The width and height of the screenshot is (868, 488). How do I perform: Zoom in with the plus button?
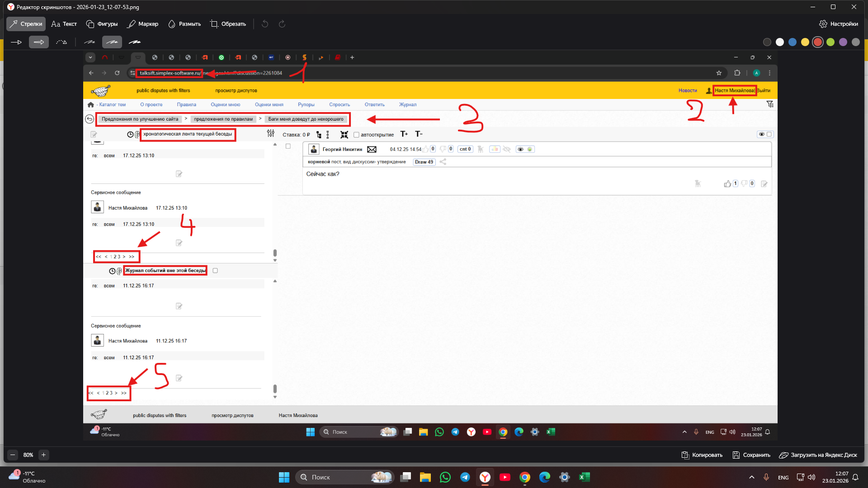(x=43, y=455)
